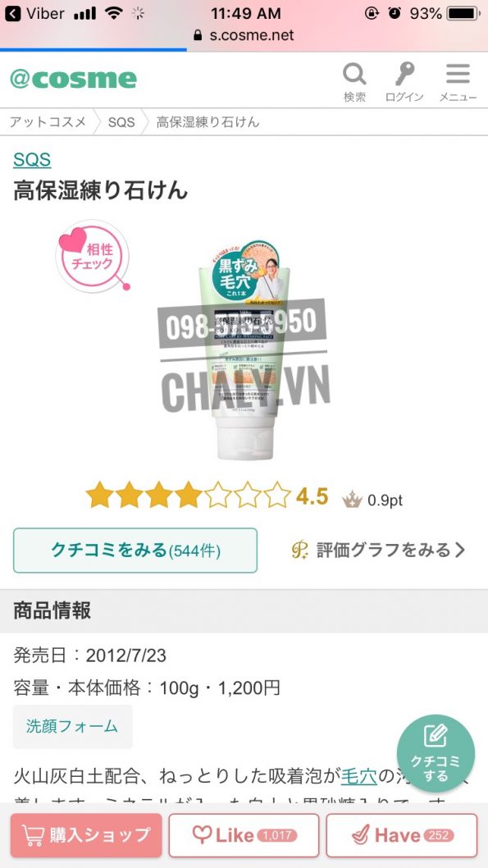Tap the star rating bar

coord(189,495)
